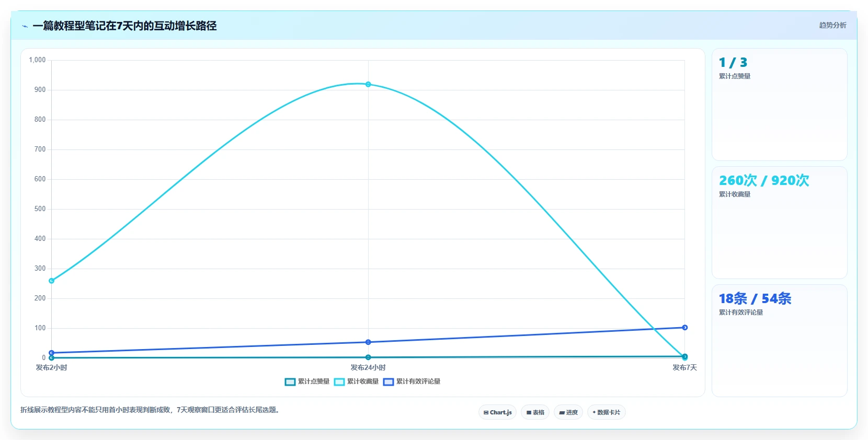Click the 累计点赞量 point at 发布24小时

[x=368, y=357]
